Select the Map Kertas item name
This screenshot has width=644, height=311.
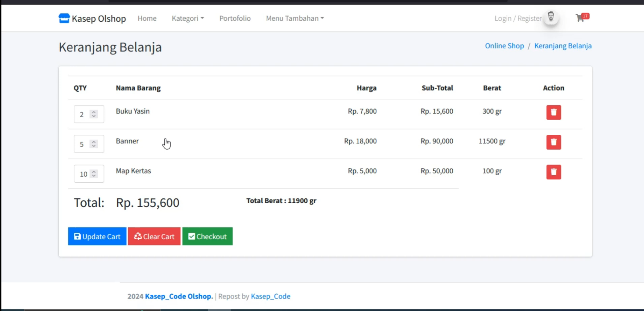(133, 171)
